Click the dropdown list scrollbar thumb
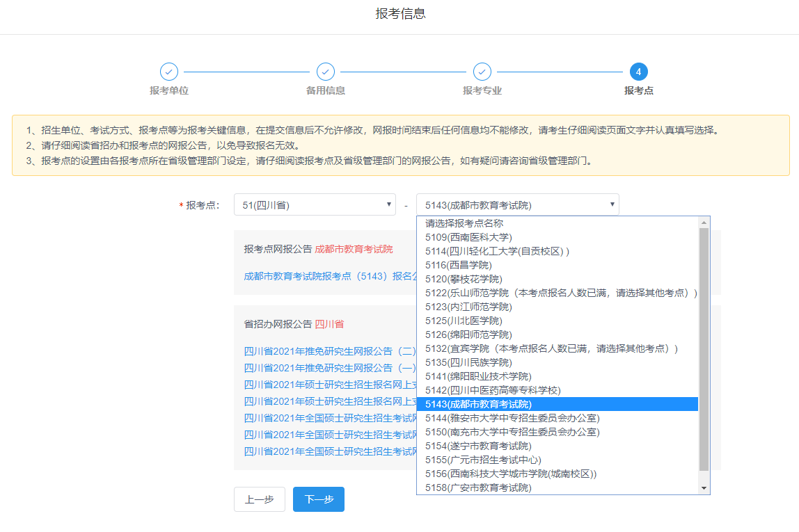Screen dimensions: 799x532 pyautogui.click(x=704, y=349)
